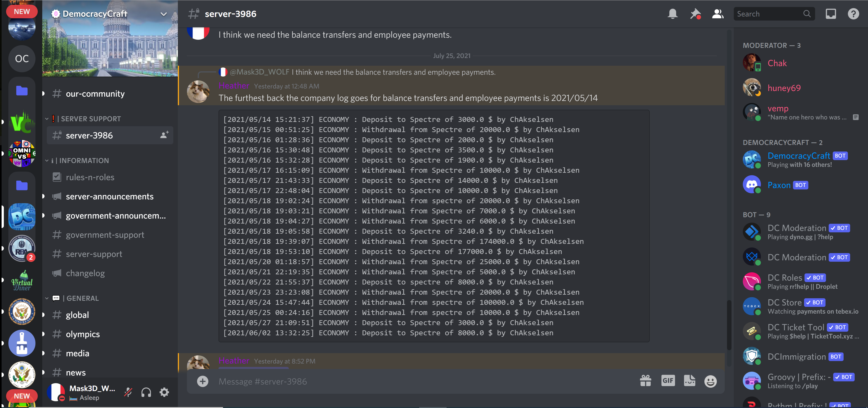Expand the lower server folder

[x=21, y=185]
